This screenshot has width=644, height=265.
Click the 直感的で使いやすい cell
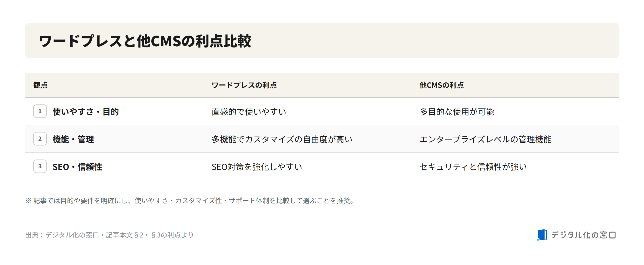pos(249,112)
